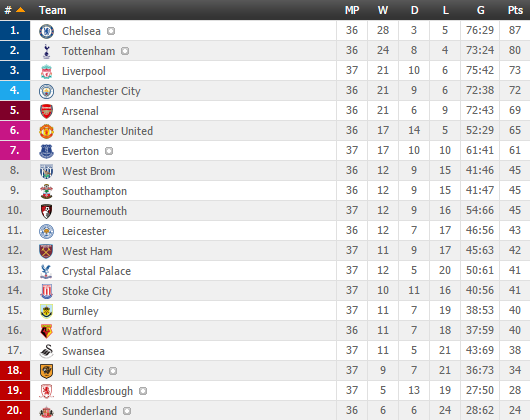
Task: Sort table by Pts column header
Action: [515, 10]
